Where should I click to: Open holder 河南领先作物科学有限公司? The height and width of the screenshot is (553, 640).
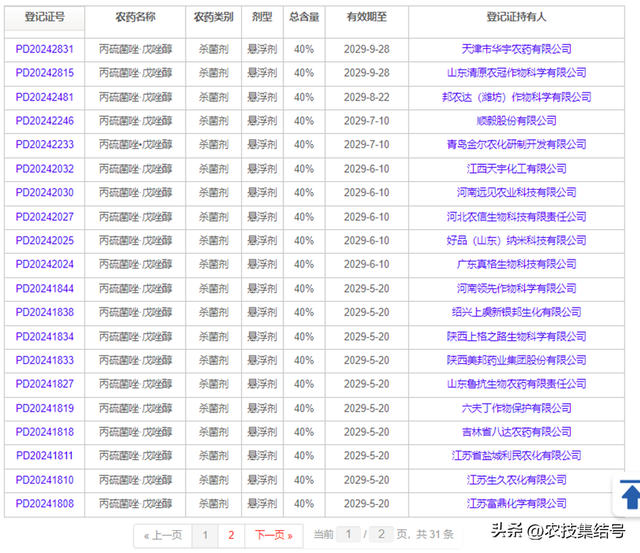click(x=516, y=289)
